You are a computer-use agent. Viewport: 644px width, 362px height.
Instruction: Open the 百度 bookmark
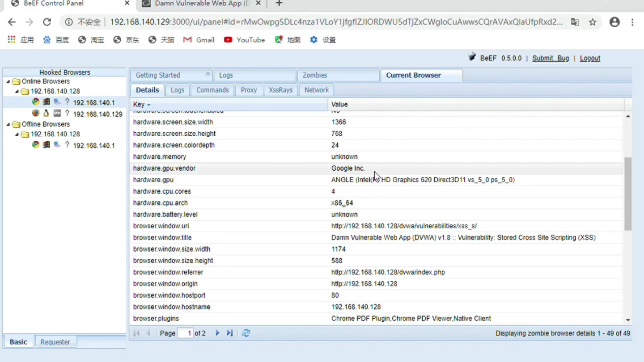56,40
